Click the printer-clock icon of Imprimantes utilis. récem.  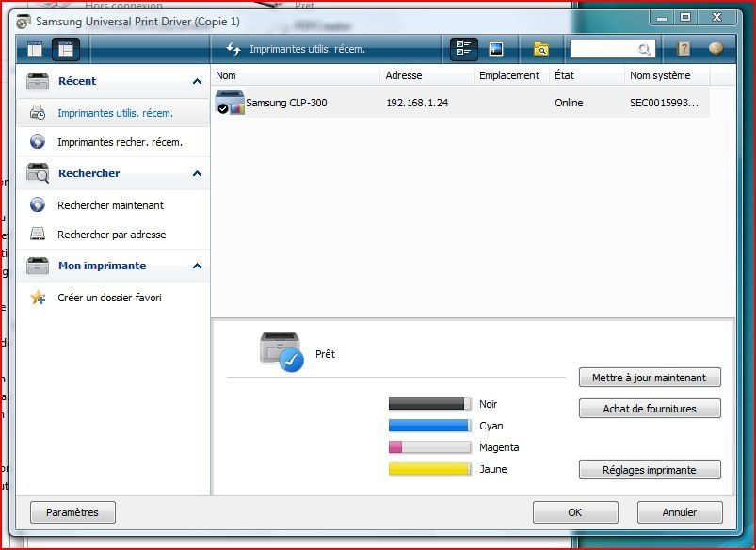point(38,113)
